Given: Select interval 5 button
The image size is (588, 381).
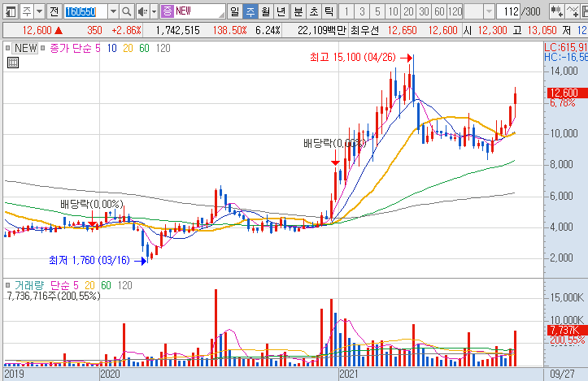Looking at the screenshot, I should 377,11.
